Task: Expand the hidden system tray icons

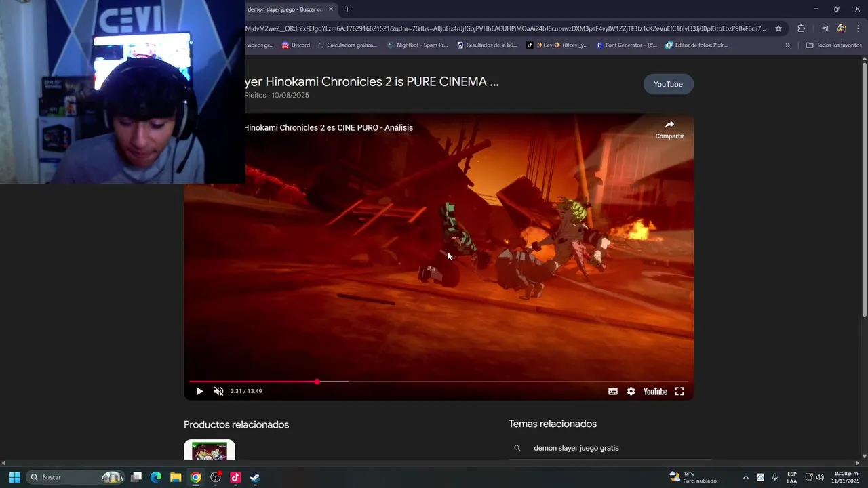Action: [x=746, y=477]
